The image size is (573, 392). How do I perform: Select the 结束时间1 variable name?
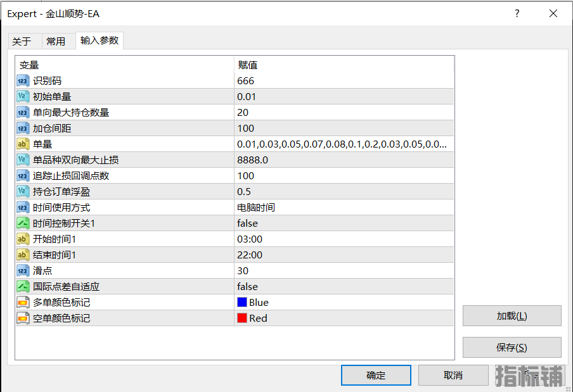click(55, 255)
